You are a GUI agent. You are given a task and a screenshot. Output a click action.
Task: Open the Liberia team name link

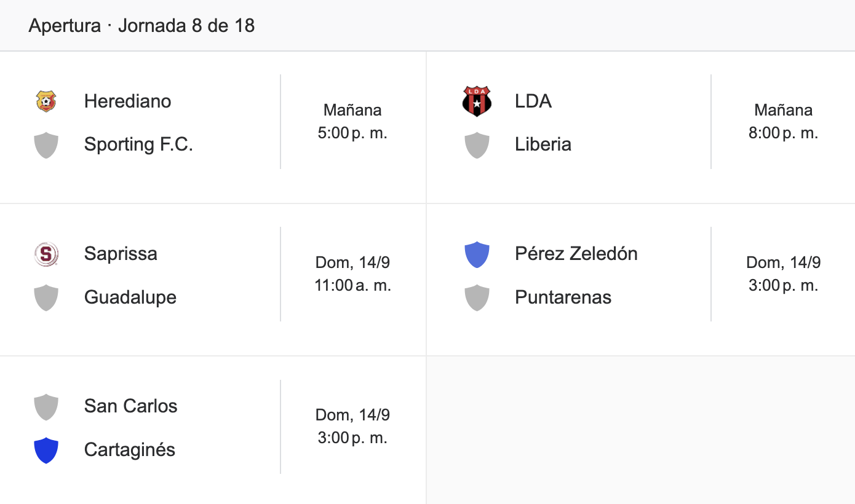(543, 144)
